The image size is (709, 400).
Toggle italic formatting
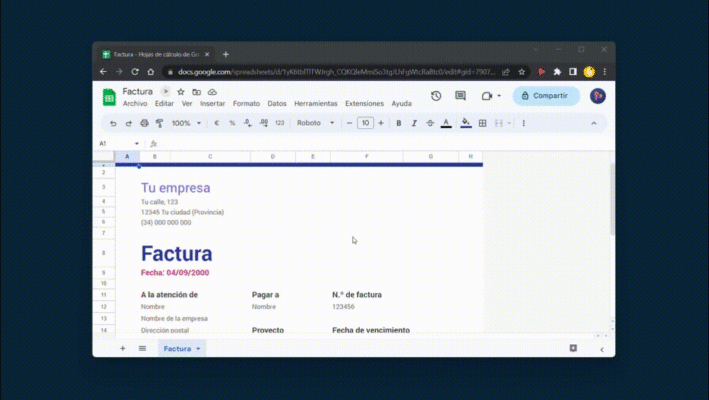tap(414, 123)
